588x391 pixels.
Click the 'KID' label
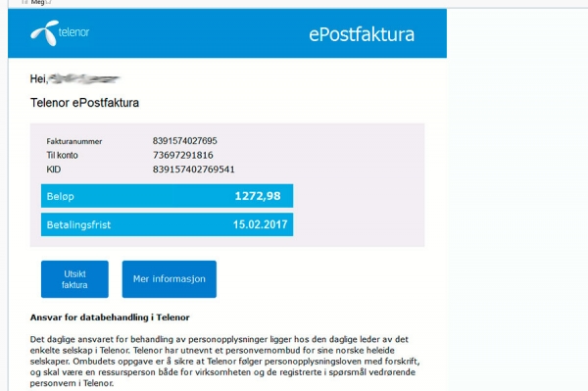[53, 170]
